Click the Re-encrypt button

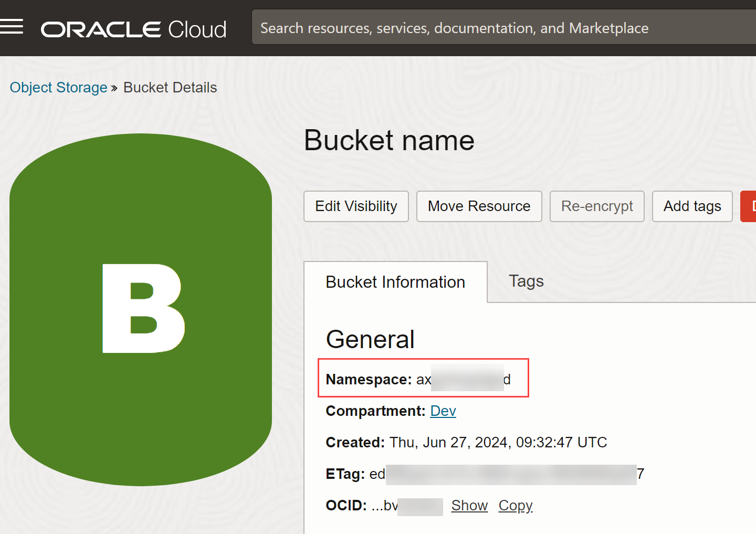[597, 206]
